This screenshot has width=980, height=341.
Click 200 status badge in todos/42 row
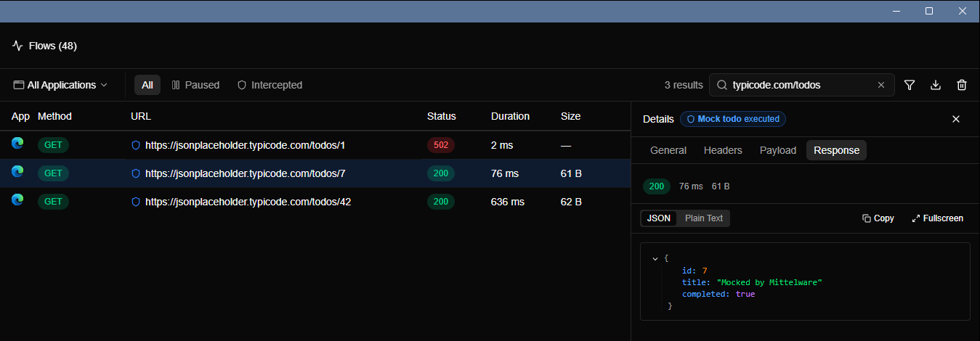click(x=441, y=202)
